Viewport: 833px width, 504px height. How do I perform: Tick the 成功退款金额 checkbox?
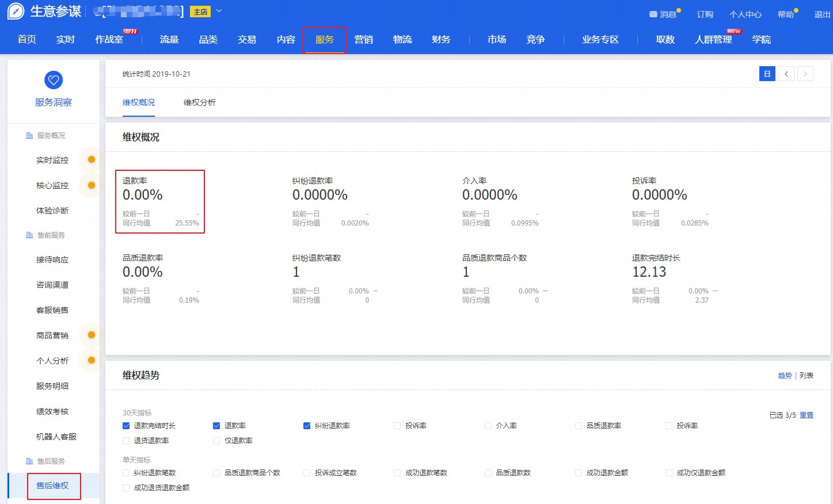pyautogui.click(x=579, y=473)
